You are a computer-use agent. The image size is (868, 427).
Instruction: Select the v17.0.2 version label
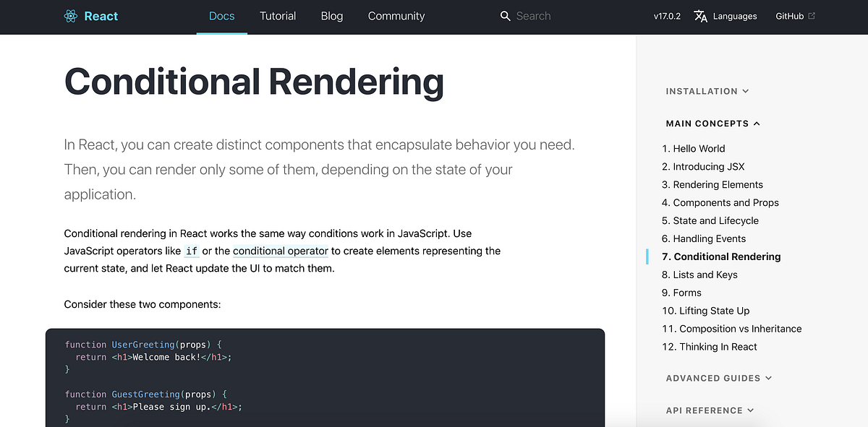coord(666,16)
